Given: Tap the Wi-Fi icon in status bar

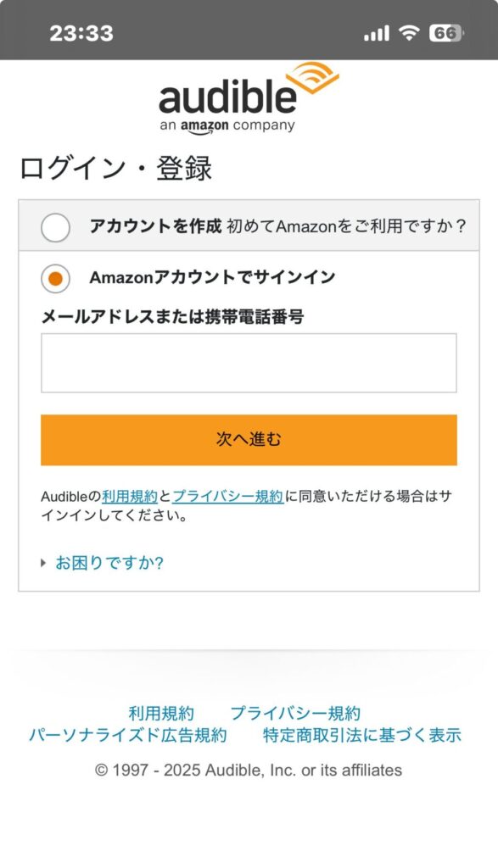Looking at the screenshot, I should point(410,33).
